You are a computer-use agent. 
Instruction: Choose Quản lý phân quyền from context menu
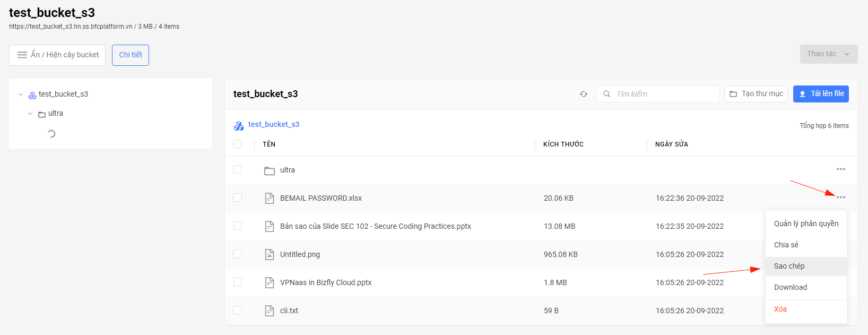click(806, 224)
